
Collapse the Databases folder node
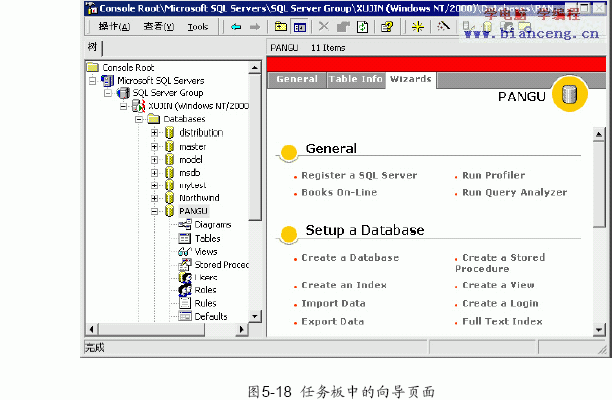tap(139, 119)
